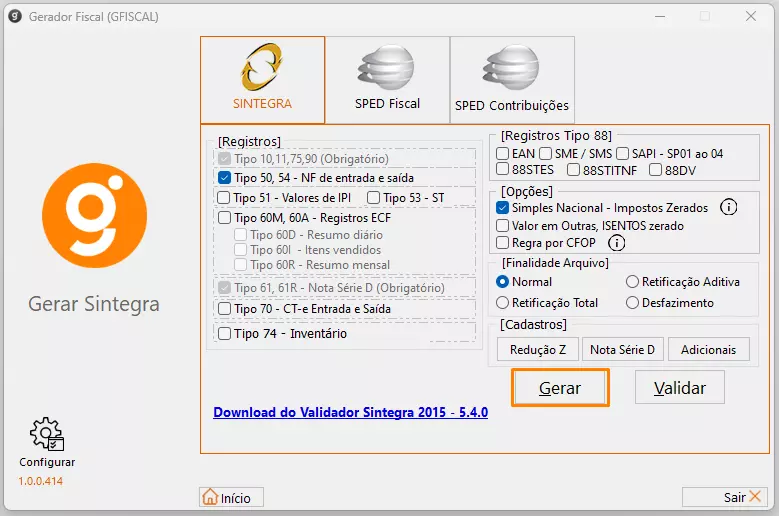Click info icon next to Simples Nacional
The width and height of the screenshot is (779, 516).
tap(728, 207)
